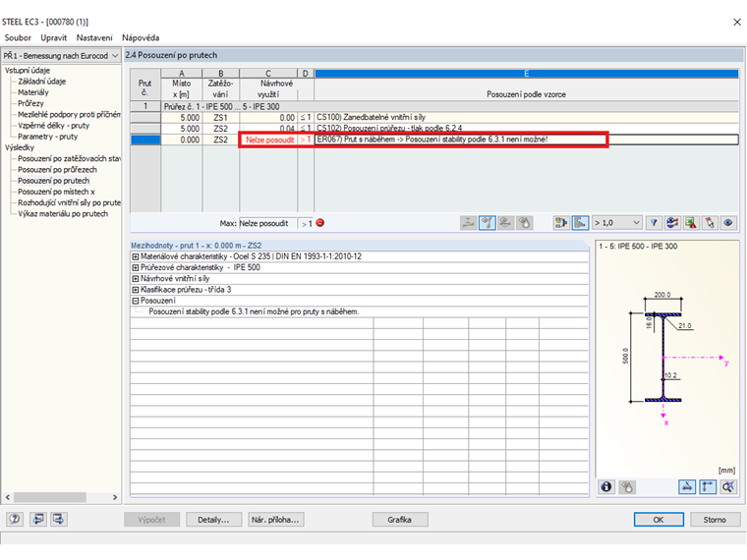Click the blue funnel filter icon
747x560 pixels.
pos(654,223)
